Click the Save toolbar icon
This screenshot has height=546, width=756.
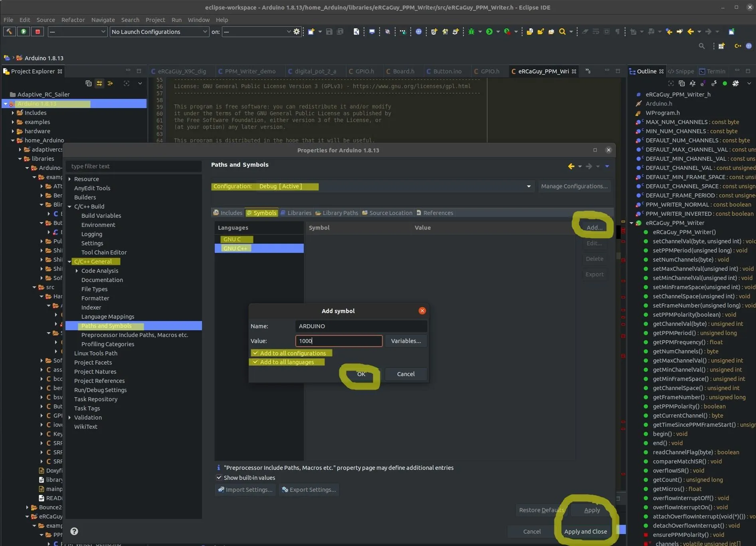[x=329, y=32]
